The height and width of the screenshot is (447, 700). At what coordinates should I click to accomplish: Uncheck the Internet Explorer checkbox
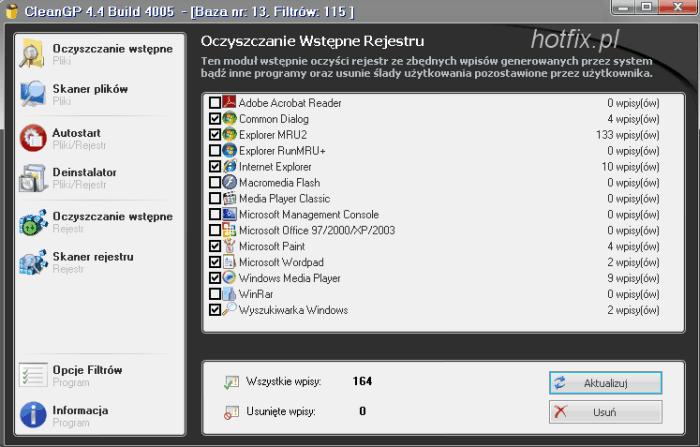(x=215, y=167)
